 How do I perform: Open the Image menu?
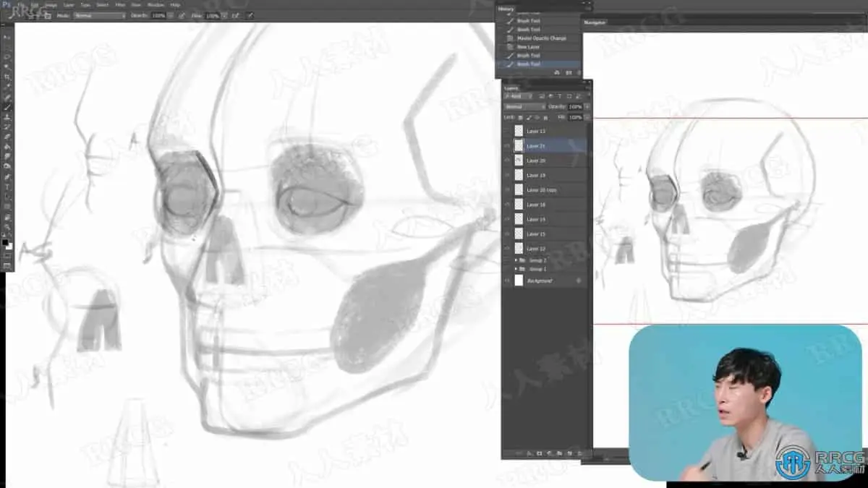[x=51, y=4]
